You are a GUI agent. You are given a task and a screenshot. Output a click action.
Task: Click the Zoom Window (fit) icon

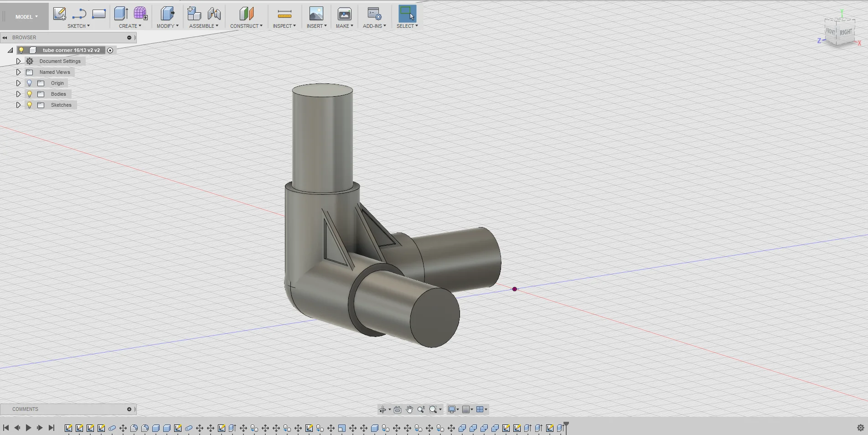pyautogui.click(x=433, y=409)
